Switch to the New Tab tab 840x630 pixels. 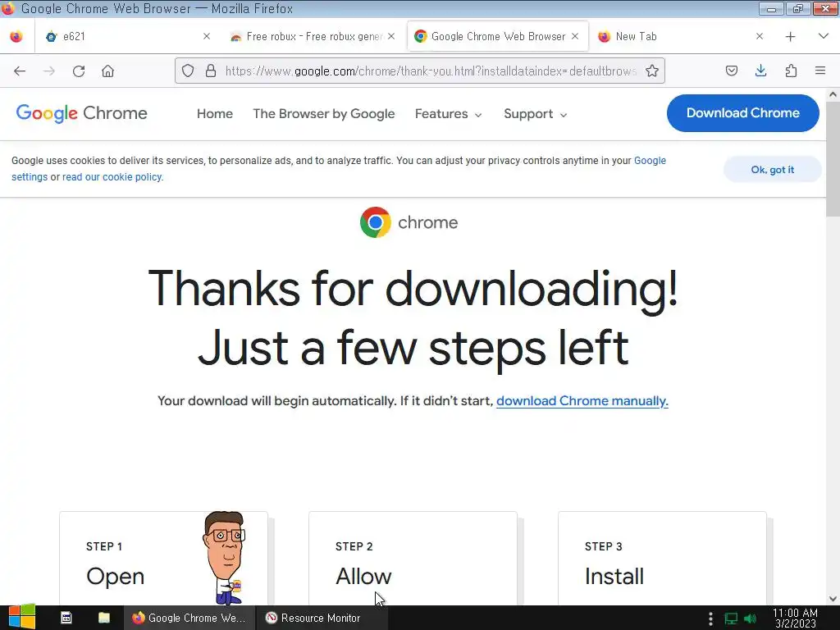pyautogui.click(x=682, y=36)
